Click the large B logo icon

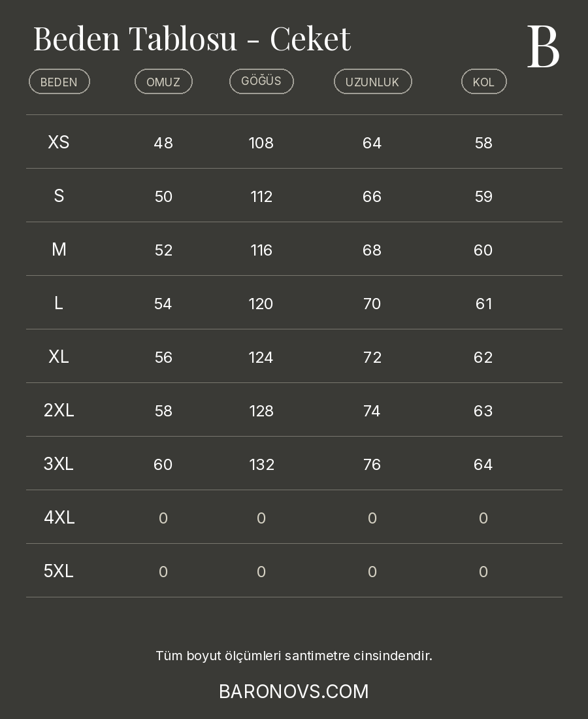point(543,46)
